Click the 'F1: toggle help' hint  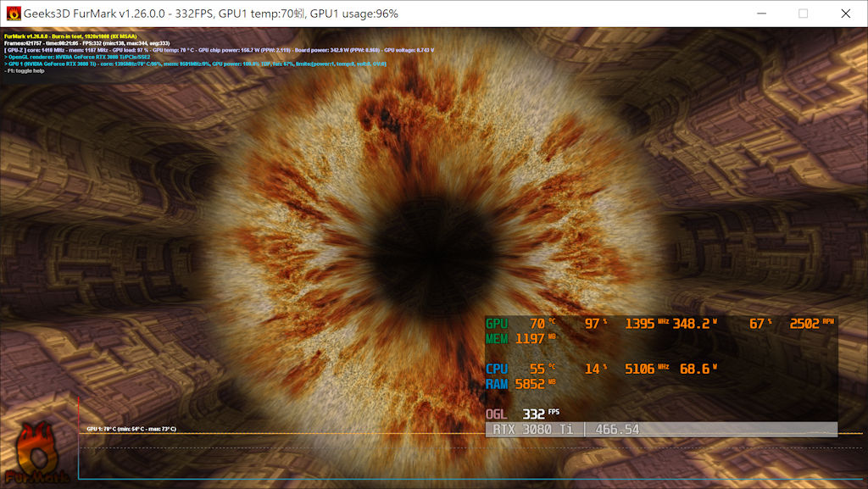(x=25, y=71)
